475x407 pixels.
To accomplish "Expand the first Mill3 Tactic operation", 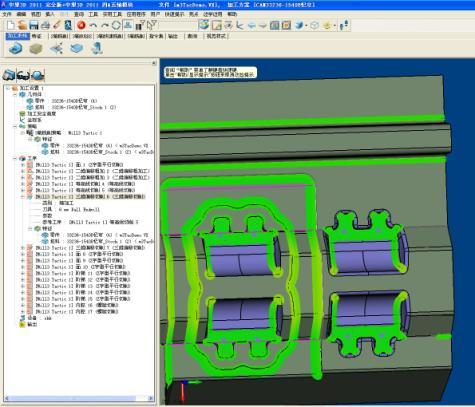I will point(23,165).
